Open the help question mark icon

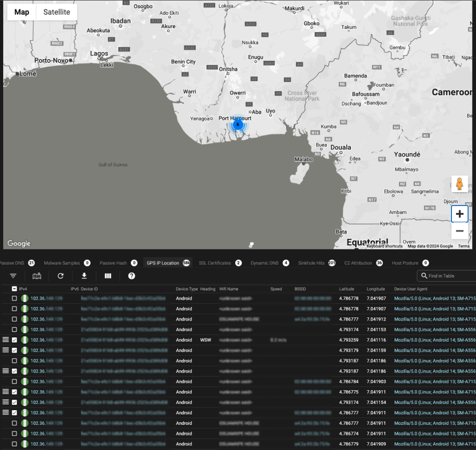pos(131,276)
